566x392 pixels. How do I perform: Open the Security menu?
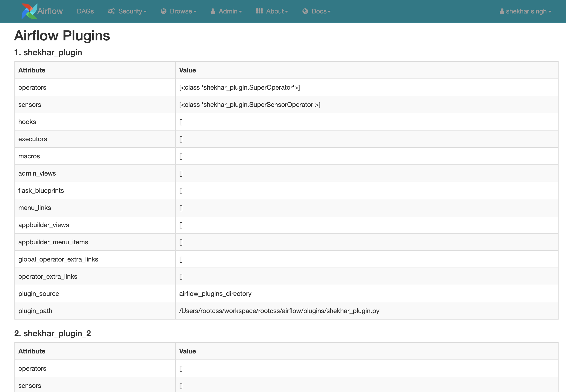130,11
